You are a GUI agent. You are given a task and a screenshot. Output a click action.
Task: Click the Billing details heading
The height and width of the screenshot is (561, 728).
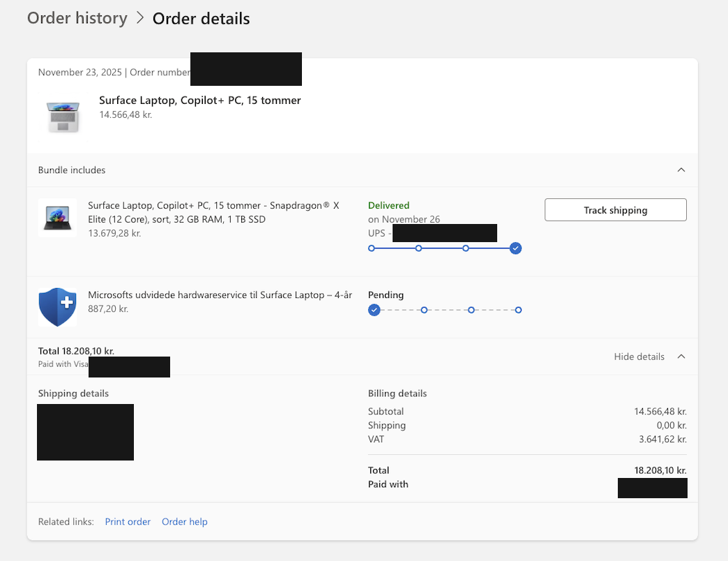[x=397, y=394]
